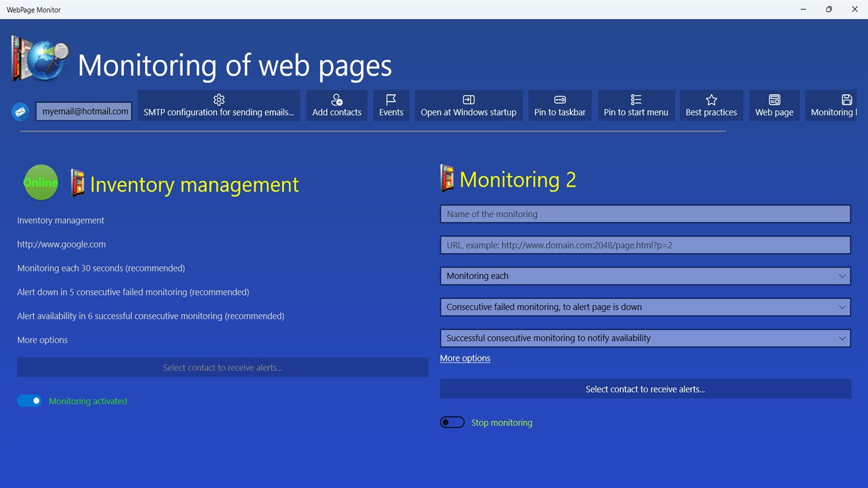Open the Web page toolbar button

774,105
